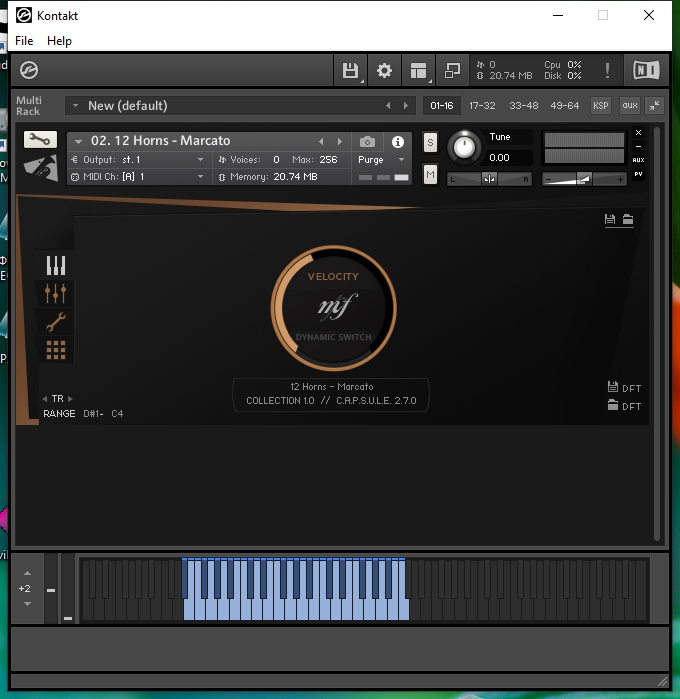Shift keyboard octave down arrow

(27, 604)
